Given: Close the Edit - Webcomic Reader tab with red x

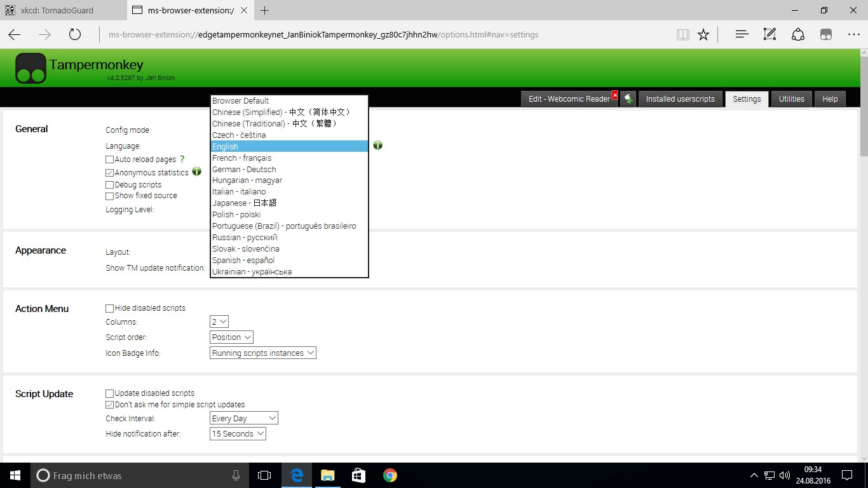Looking at the screenshot, I should 614,95.
